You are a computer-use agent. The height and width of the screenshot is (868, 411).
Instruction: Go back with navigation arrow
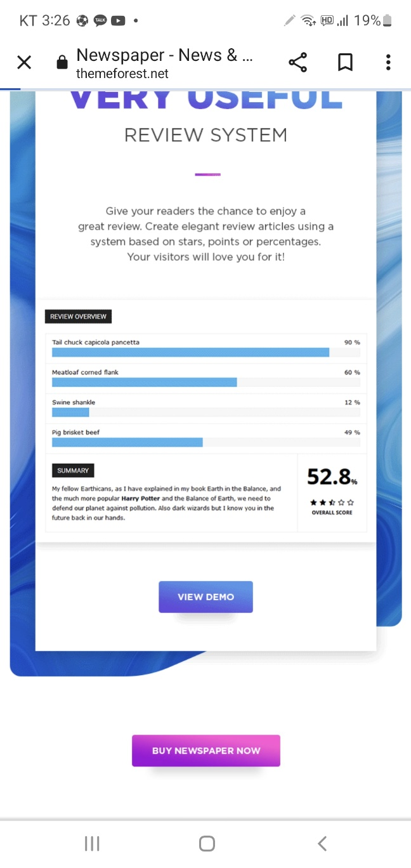[322, 843]
